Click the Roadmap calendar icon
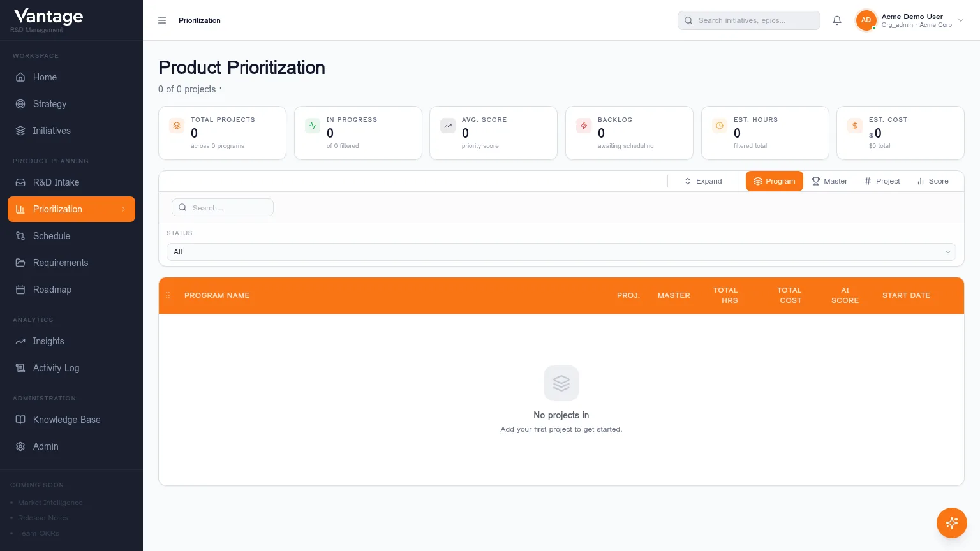 20,290
